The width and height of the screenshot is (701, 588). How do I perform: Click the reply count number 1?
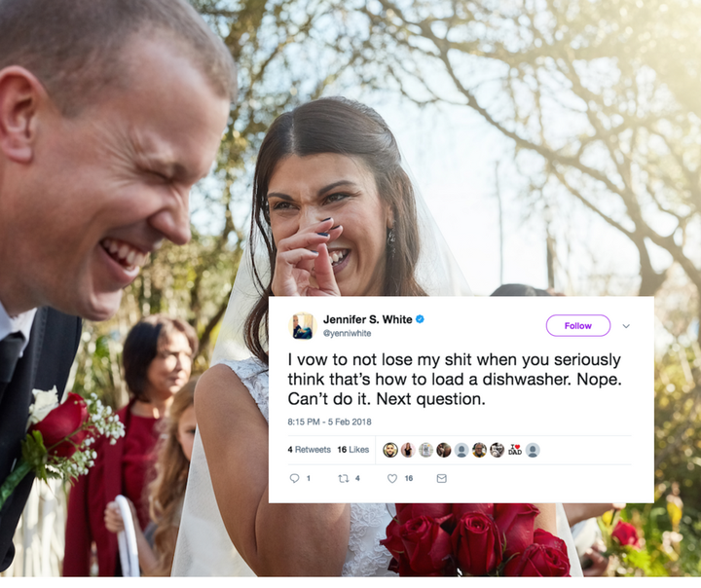point(308,478)
